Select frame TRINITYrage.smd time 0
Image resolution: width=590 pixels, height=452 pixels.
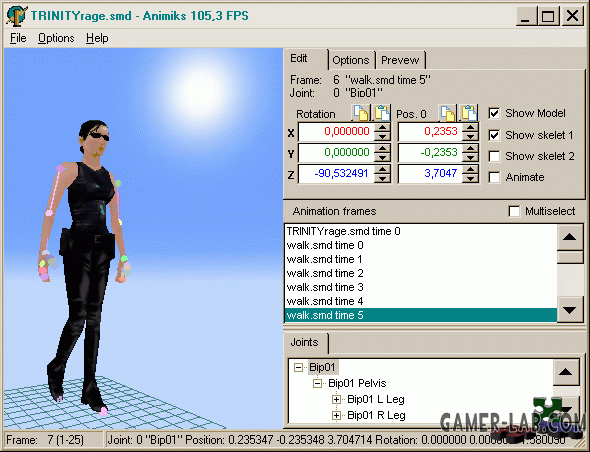pyautogui.click(x=421, y=231)
